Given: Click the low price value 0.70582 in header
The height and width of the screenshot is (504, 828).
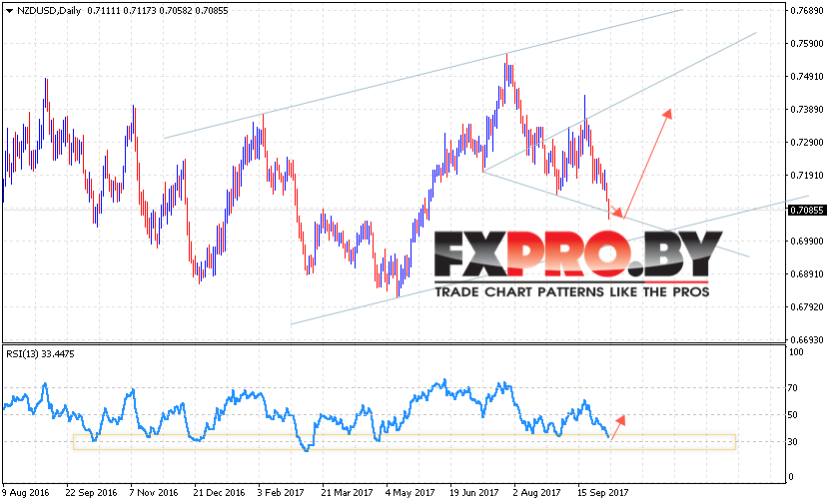Looking at the screenshot, I should coord(176,11).
